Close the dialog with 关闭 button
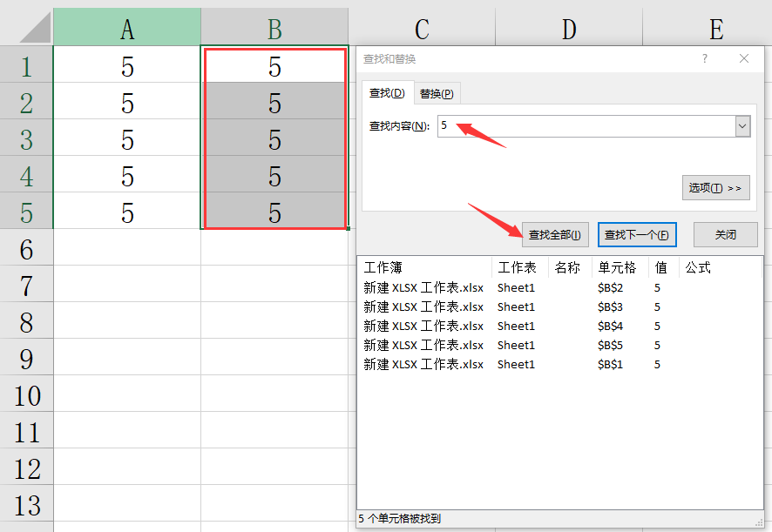 tap(725, 235)
